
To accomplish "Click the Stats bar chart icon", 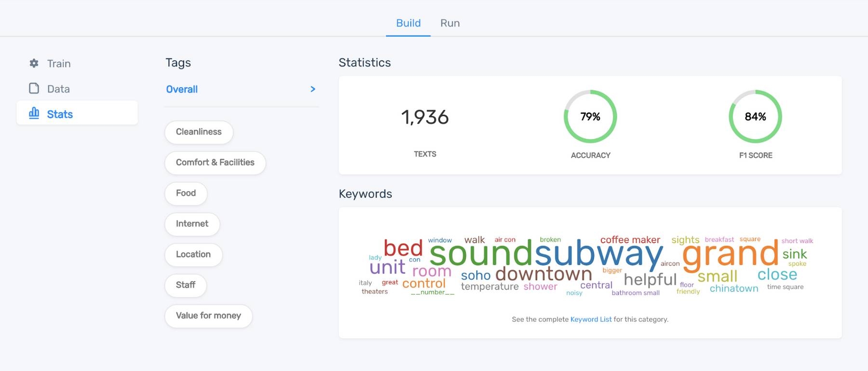I will click(x=34, y=113).
